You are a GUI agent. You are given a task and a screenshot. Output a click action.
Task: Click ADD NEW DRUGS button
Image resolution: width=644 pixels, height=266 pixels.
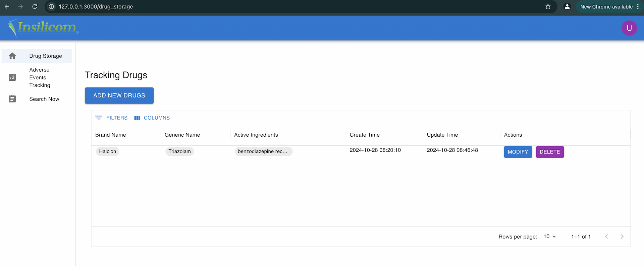(x=119, y=95)
